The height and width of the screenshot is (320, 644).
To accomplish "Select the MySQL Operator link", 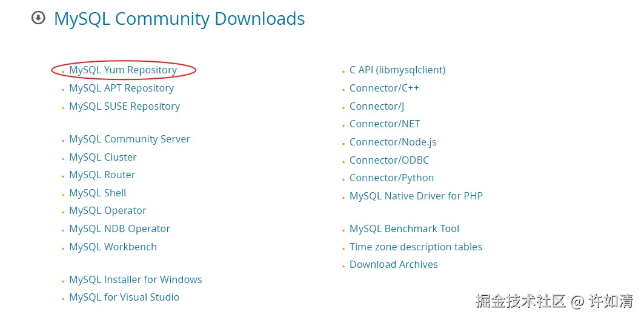I will tap(108, 211).
